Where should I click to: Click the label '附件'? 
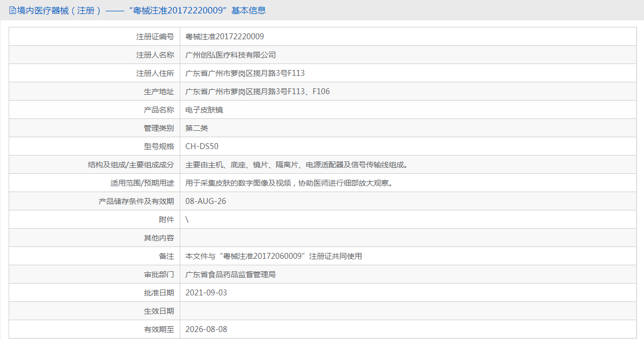pyautogui.click(x=166, y=220)
